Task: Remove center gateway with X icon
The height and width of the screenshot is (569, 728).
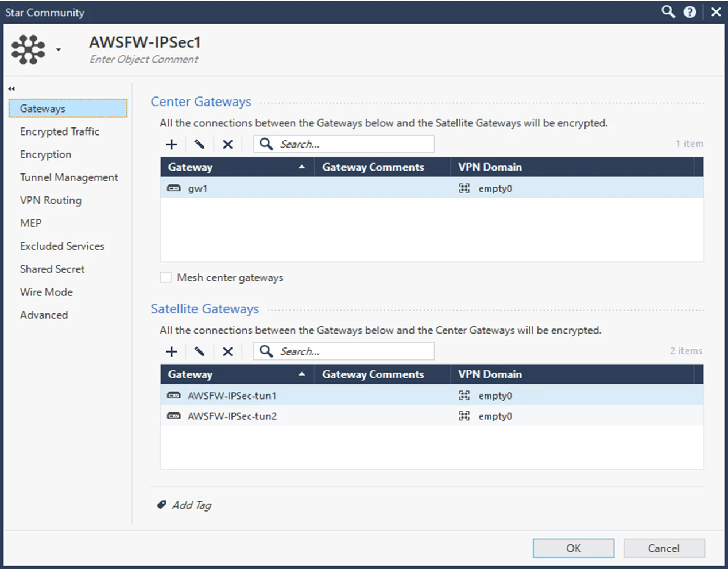Action: point(228,144)
